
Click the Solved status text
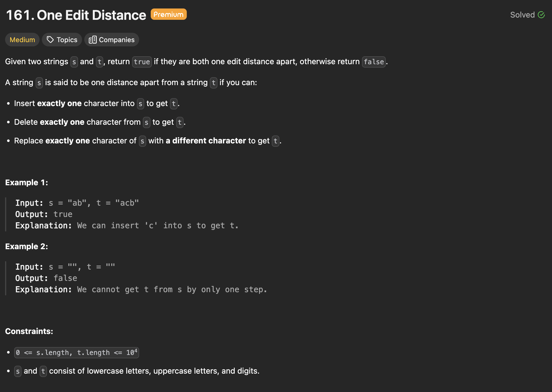point(522,15)
